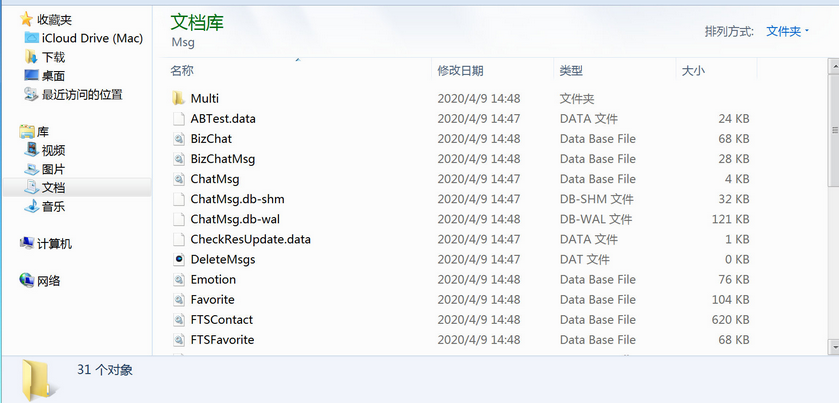
Task: Select 音乐 text in the navigation pane
Action: pos(54,206)
